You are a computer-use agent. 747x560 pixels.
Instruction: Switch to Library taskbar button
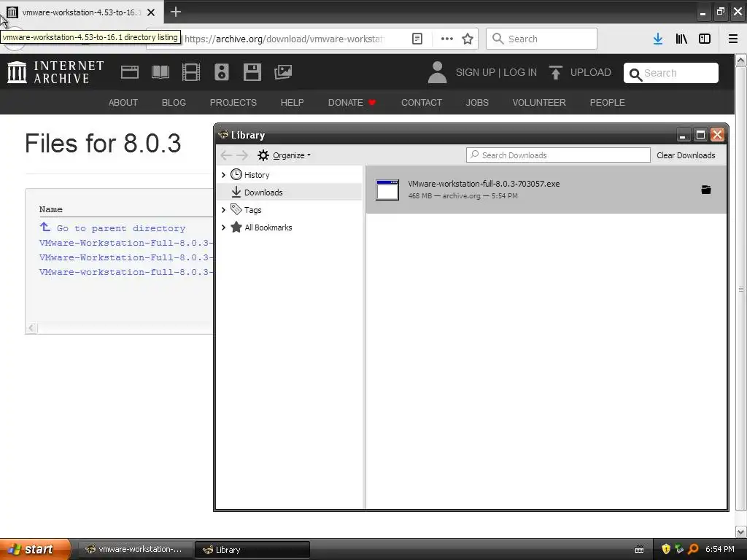point(252,550)
